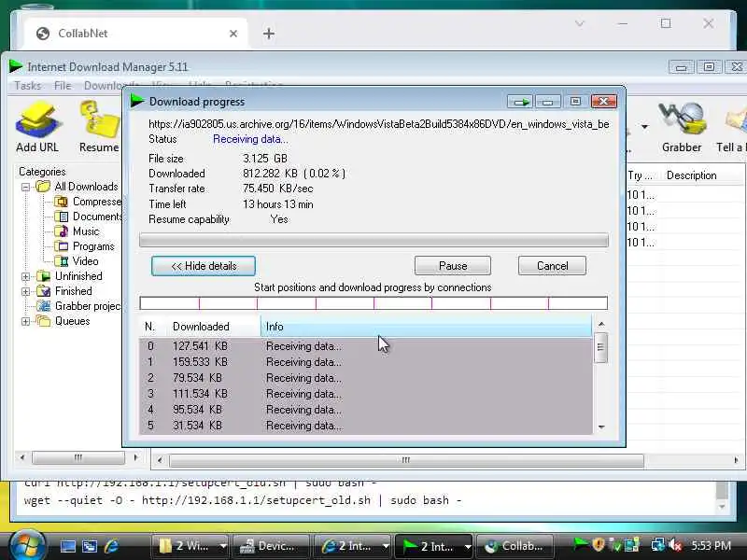Open the 2 Wi... taskbar group dropdown

[x=223, y=547]
